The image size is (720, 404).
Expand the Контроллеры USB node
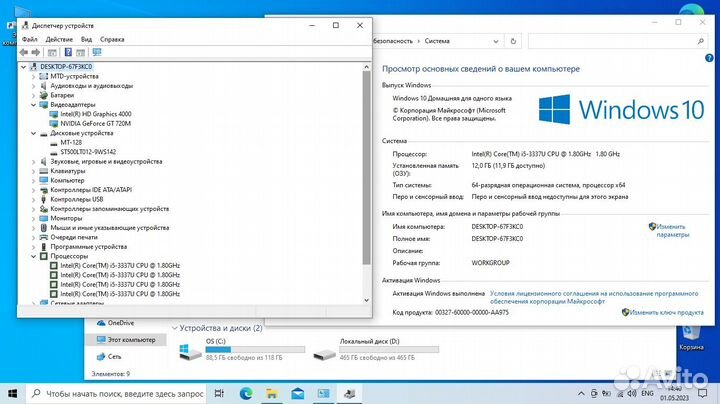tap(34, 199)
